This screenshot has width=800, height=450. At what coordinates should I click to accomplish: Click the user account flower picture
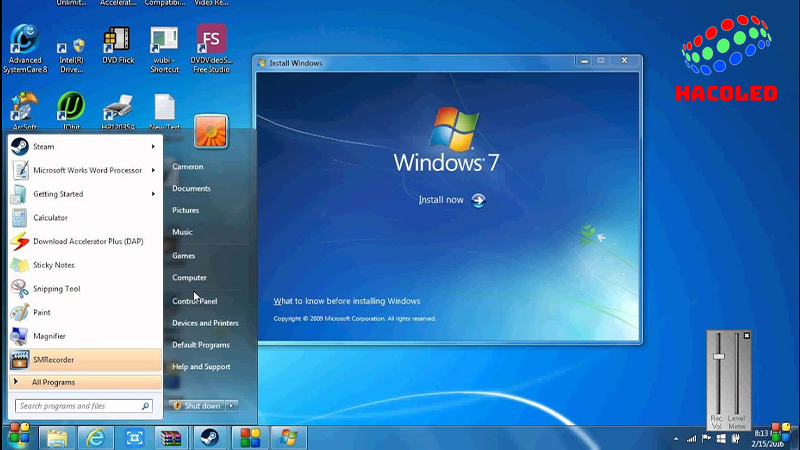coord(211,131)
